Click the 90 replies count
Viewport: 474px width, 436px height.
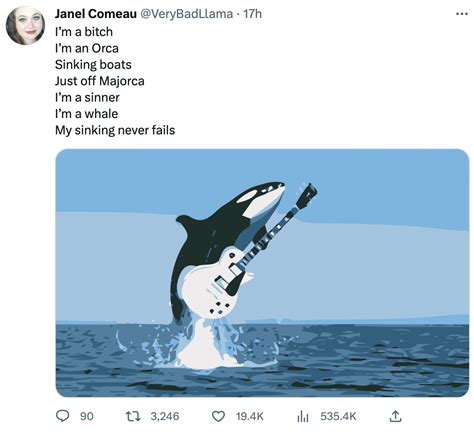(87, 416)
